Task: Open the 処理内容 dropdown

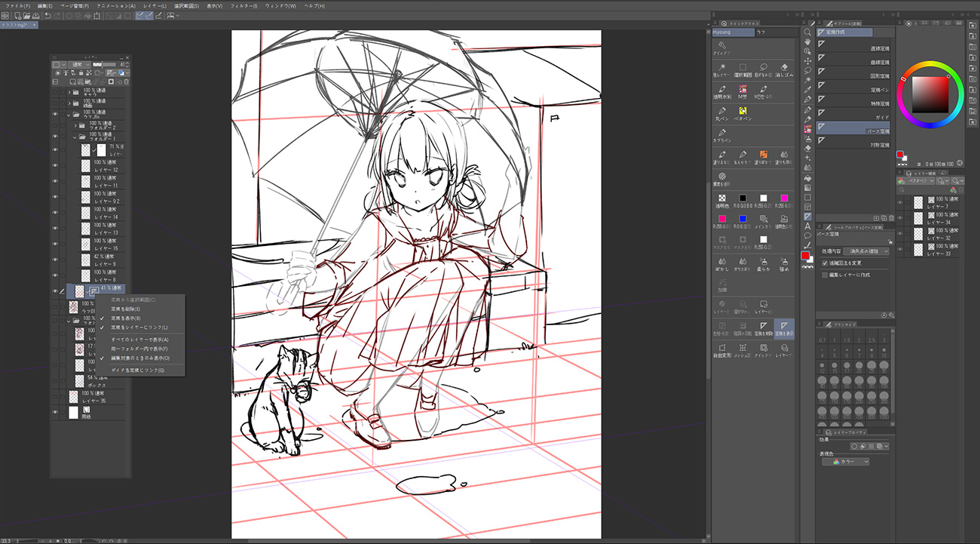Action: coord(867,251)
